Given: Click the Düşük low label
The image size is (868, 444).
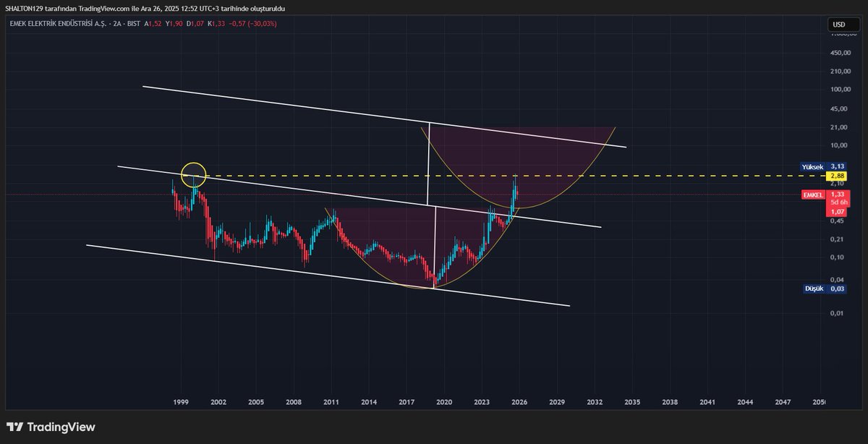Looking at the screenshot, I should (x=814, y=289).
